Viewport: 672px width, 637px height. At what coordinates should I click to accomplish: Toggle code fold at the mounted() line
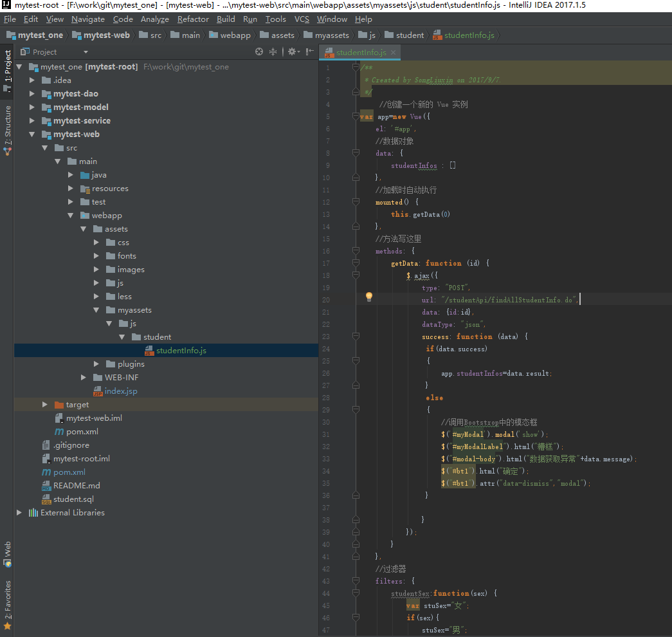(356, 202)
